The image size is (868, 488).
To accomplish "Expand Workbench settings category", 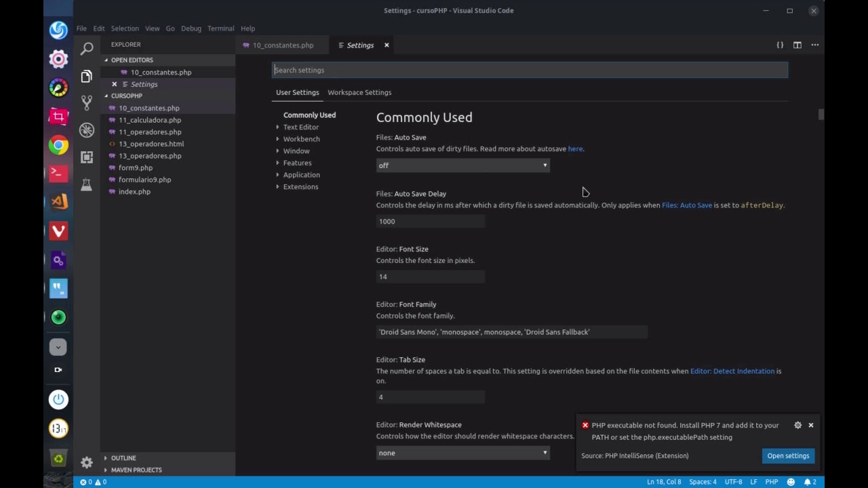I will 301,139.
